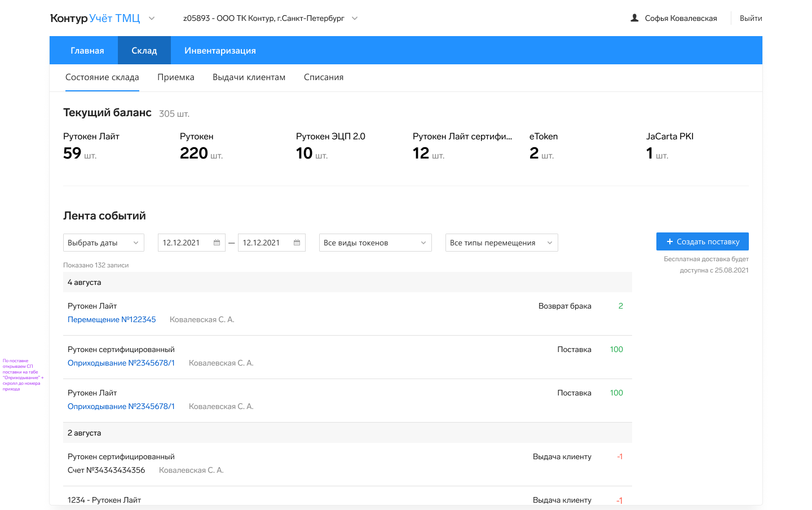Select Склад main tab
The image size is (812, 510).
144,50
